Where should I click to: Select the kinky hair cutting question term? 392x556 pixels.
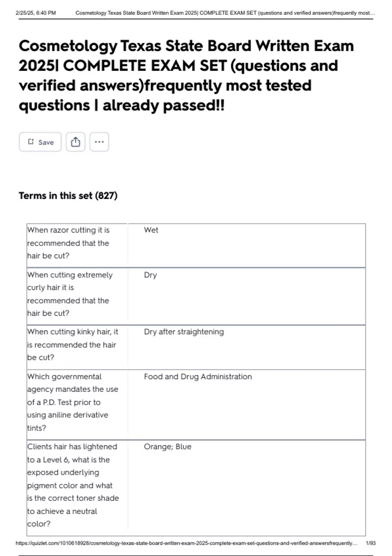(73, 345)
